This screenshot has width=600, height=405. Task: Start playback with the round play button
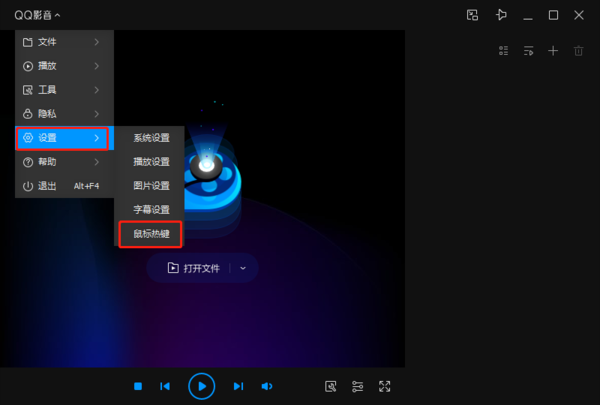[x=202, y=386]
